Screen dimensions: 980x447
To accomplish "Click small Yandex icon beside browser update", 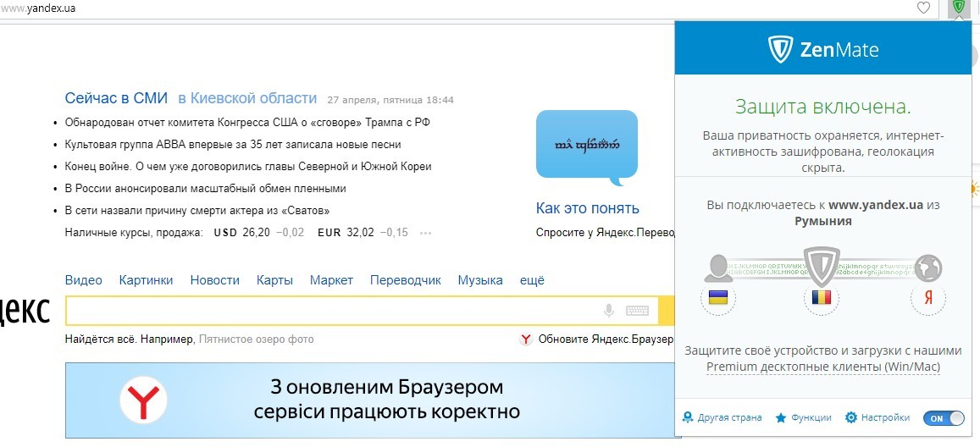I will point(526,339).
